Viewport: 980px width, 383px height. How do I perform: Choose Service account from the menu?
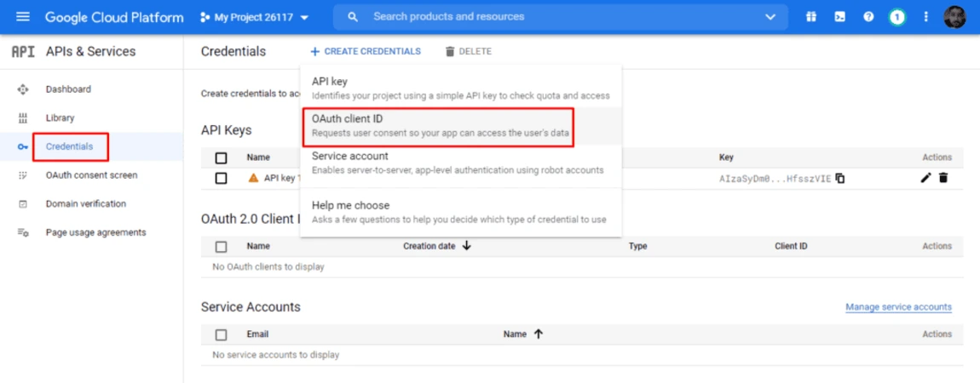point(461,163)
